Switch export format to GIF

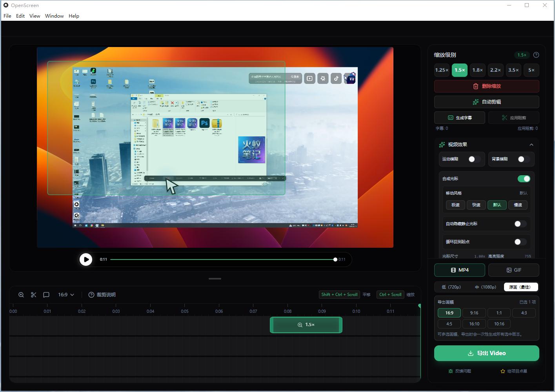[513, 270]
